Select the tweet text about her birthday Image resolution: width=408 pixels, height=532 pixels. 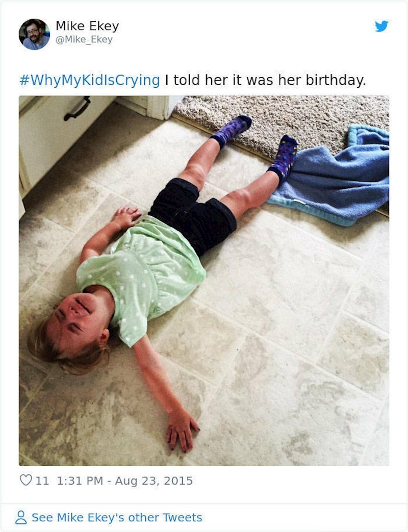(266, 81)
